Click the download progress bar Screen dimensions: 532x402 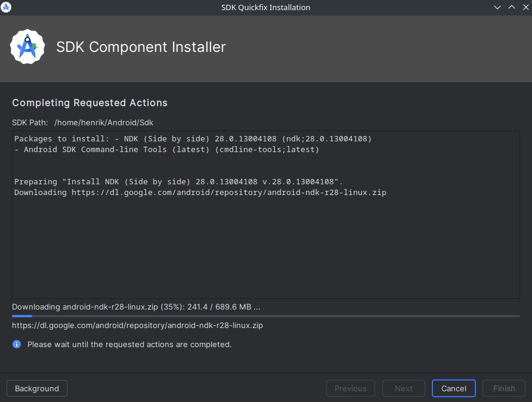pos(266,316)
